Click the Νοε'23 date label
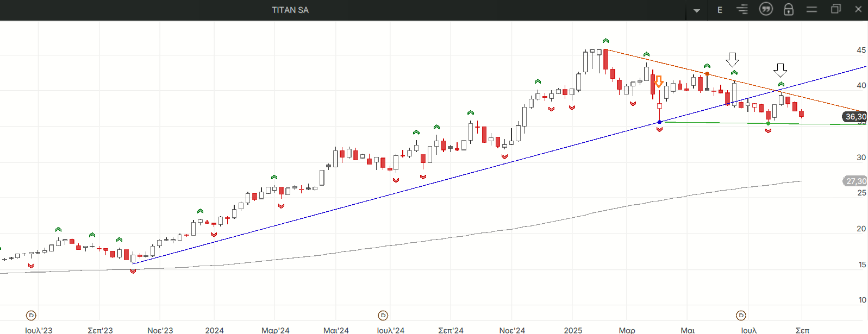This screenshot has width=868, height=334. tap(160, 330)
